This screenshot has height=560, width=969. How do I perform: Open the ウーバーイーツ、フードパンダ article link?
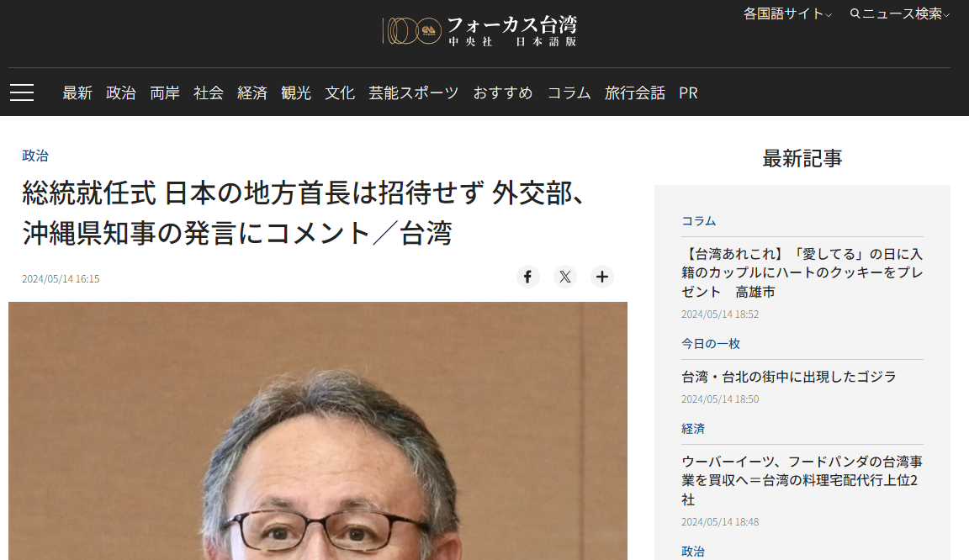802,480
